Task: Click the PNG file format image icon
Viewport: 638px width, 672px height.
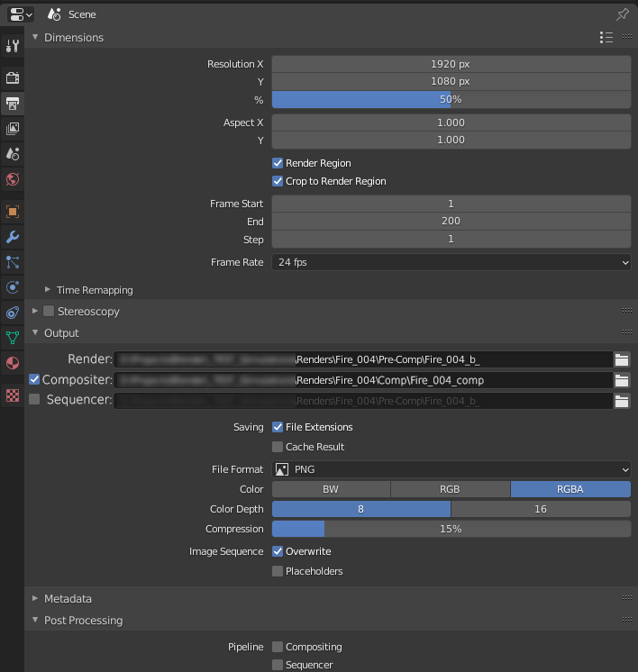Action: point(282,469)
